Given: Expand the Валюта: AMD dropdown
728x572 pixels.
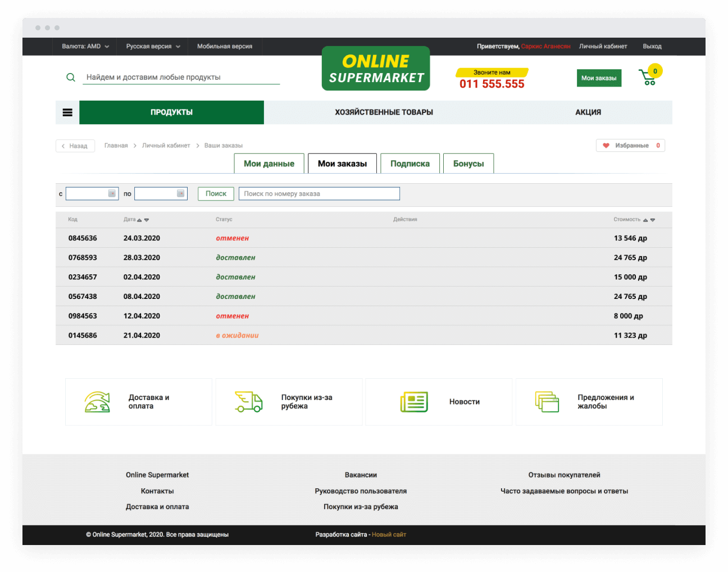Looking at the screenshot, I should pos(85,47).
